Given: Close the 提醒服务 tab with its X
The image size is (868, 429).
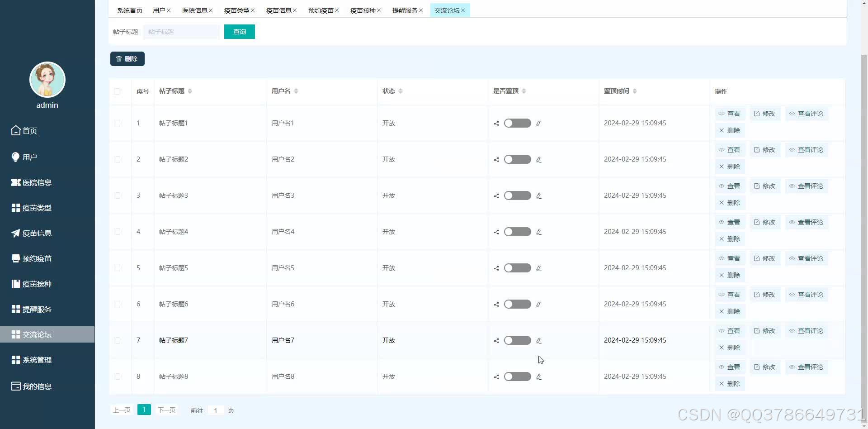Looking at the screenshot, I should click(421, 10).
